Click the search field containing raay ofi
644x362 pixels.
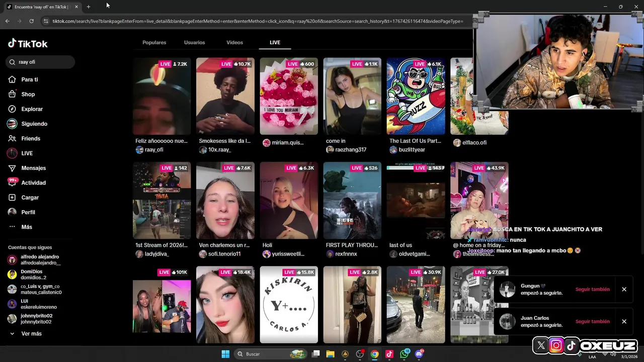pyautogui.click(x=41, y=62)
